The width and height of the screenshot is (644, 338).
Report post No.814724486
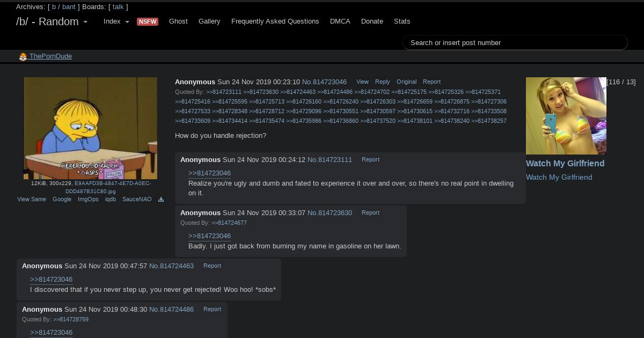212,309
